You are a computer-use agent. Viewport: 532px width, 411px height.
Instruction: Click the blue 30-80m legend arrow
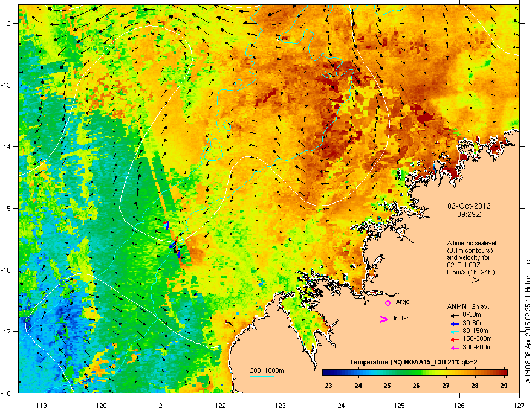tap(455, 324)
